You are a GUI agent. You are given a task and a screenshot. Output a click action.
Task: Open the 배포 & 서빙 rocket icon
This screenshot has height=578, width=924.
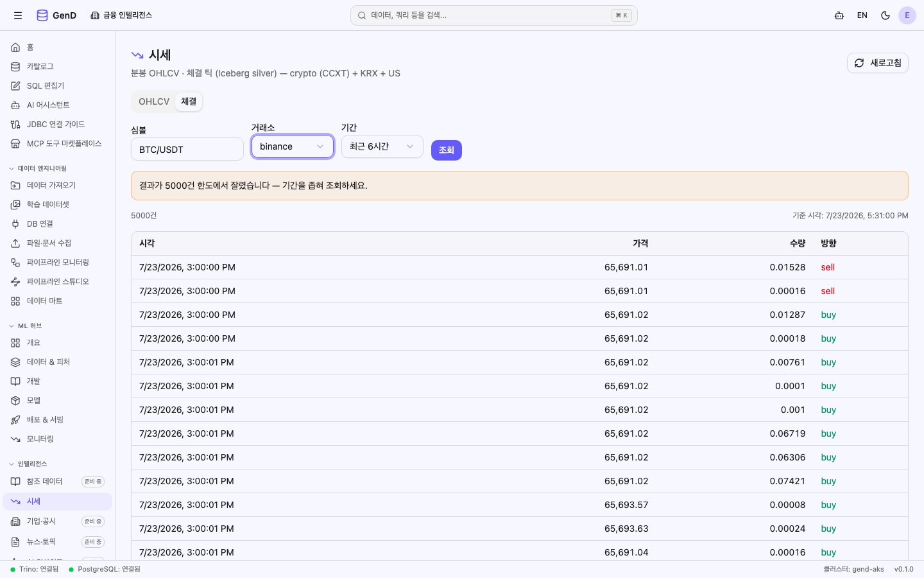(x=15, y=420)
